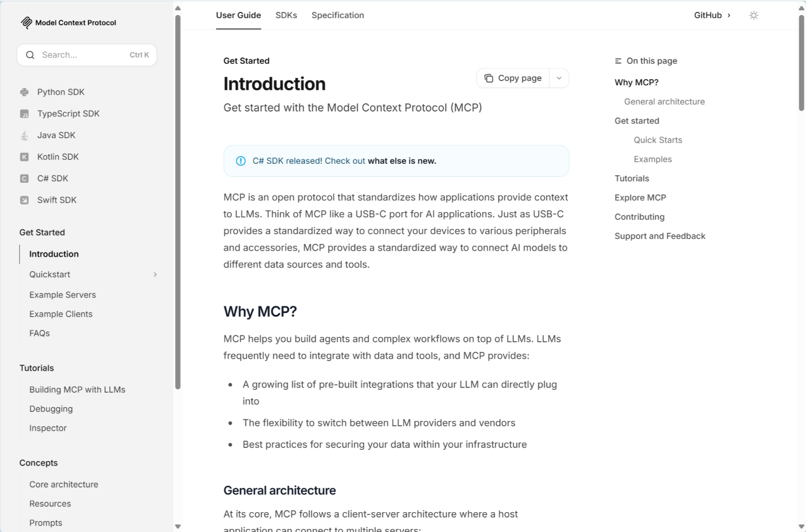Toggle the light/dark theme sun icon

click(754, 16)
